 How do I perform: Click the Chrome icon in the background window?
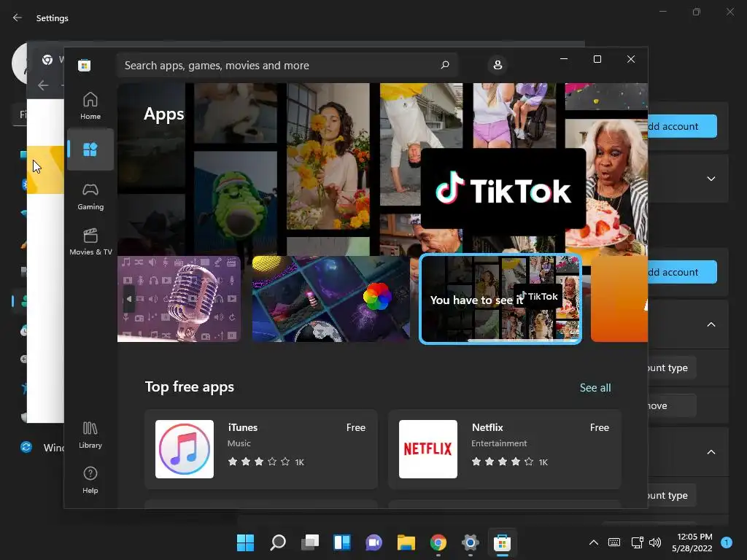click(47, 60)
